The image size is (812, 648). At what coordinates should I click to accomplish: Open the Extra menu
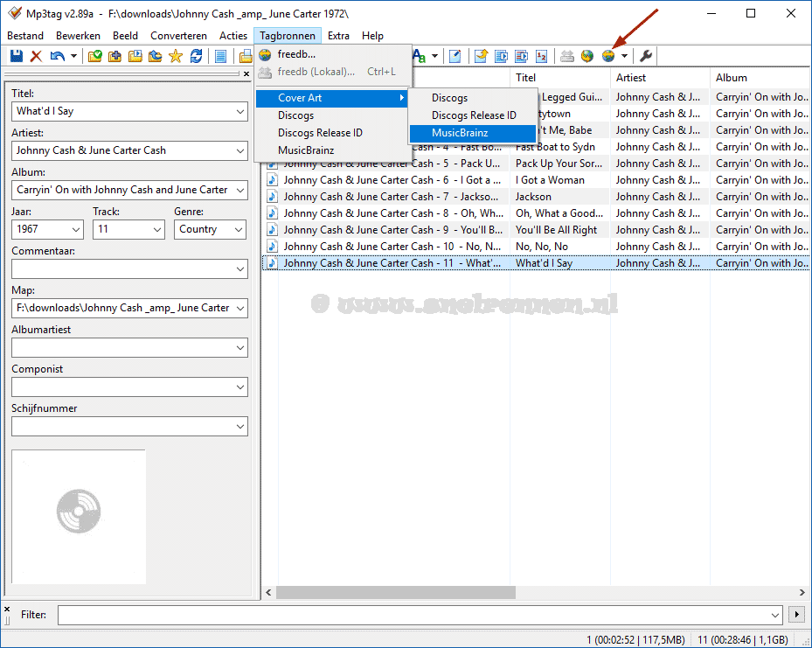click(338, 36)
